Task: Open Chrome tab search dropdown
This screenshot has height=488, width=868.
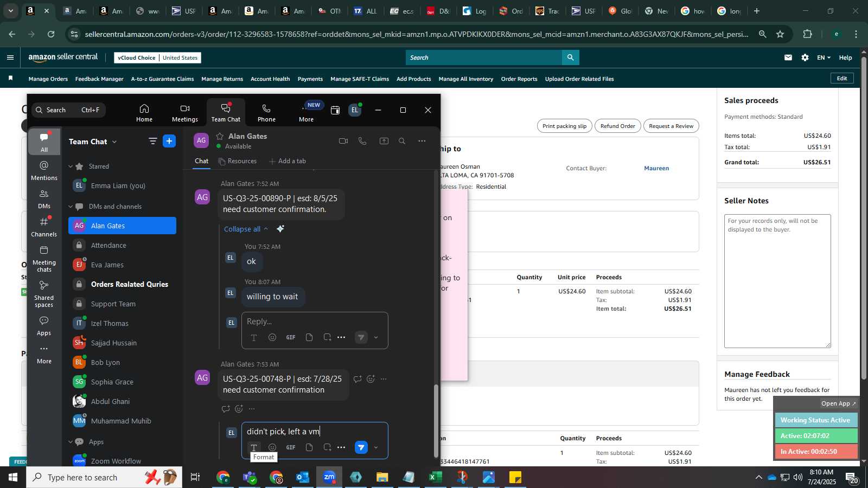Action: click(x=10, y=11)
